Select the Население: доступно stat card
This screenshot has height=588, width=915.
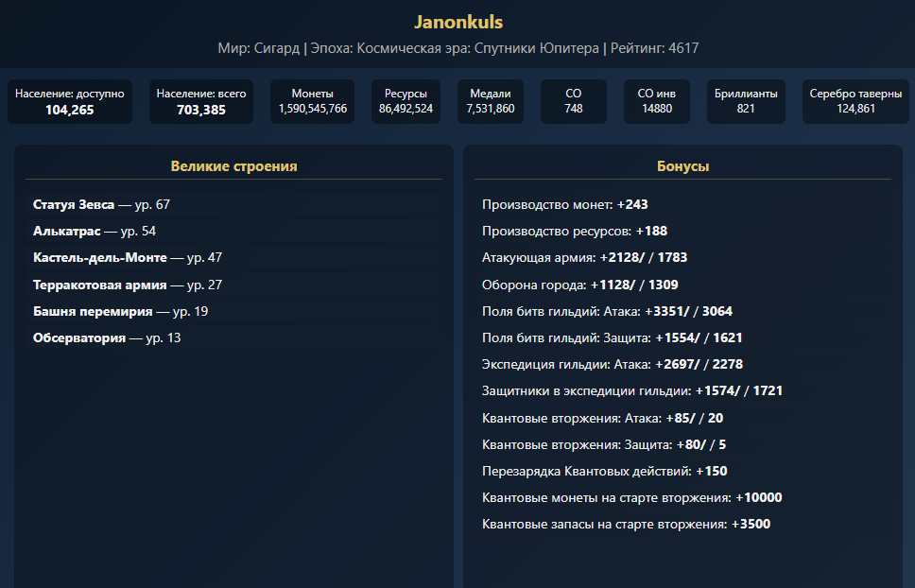pyautogui.click(x=69, y=101)
